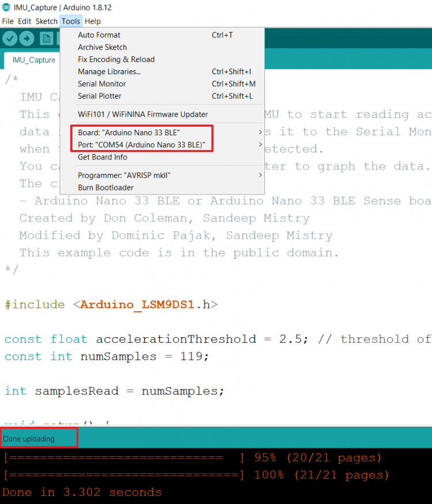Click Get Board Info entry
This screenshot has height=504, width=432.
162,157
